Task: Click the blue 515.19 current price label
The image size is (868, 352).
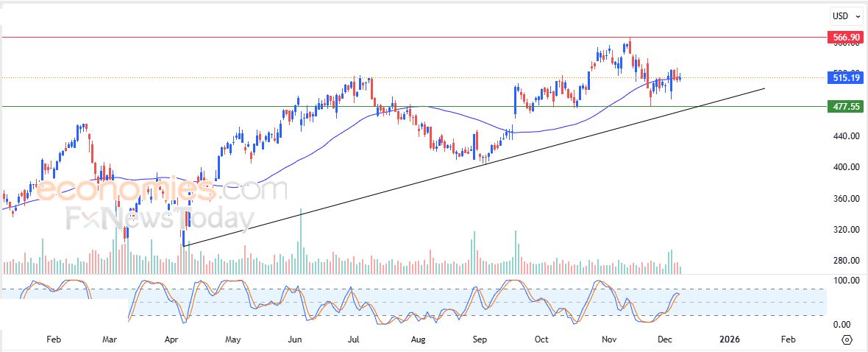Action: coord(844,77)
